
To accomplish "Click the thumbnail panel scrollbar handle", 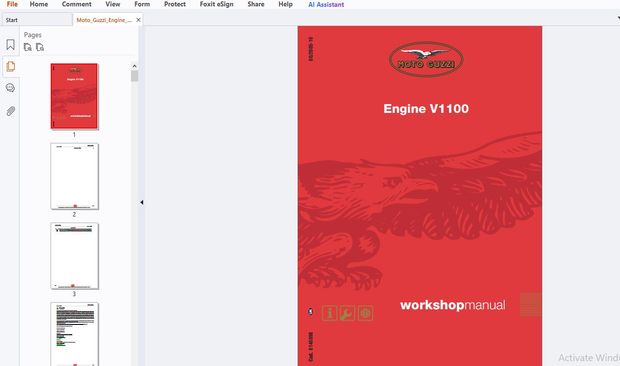I will point(134,76).
